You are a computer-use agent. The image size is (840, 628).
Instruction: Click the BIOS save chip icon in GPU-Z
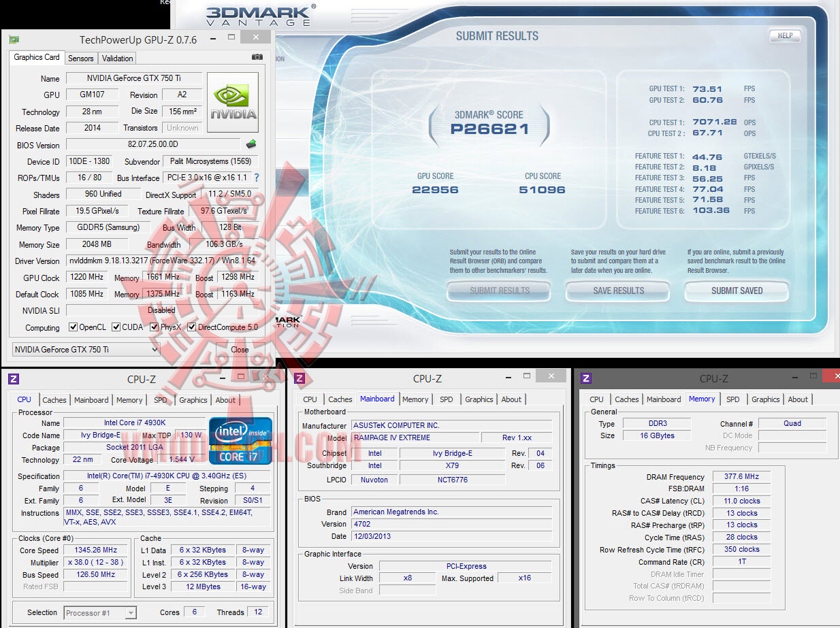click(x=251, y=144)
